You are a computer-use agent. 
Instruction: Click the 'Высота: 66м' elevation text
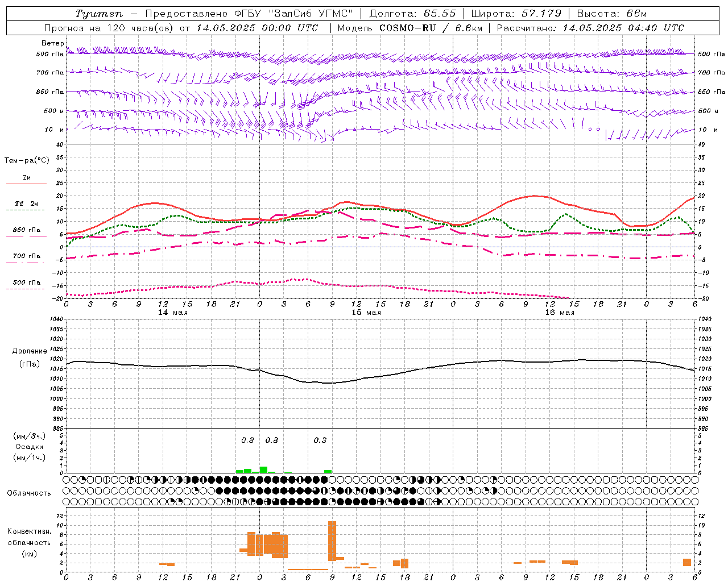pyautogui.click(x=611, y=14)
